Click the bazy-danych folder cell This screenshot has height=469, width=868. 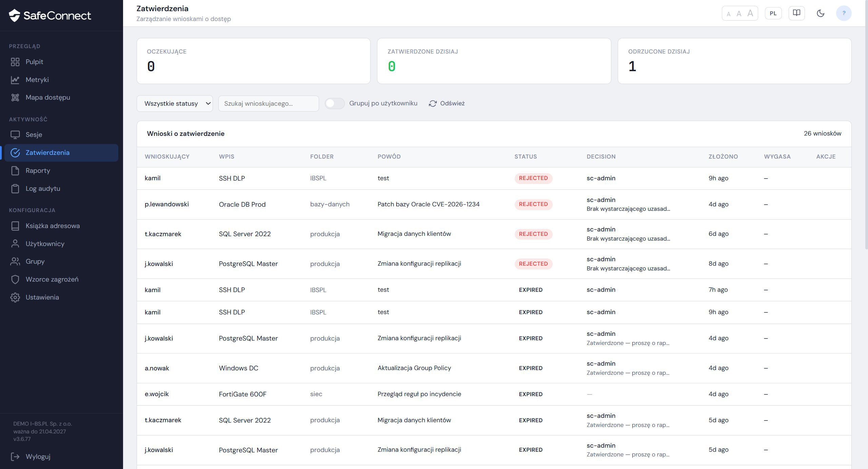(330, 204)
